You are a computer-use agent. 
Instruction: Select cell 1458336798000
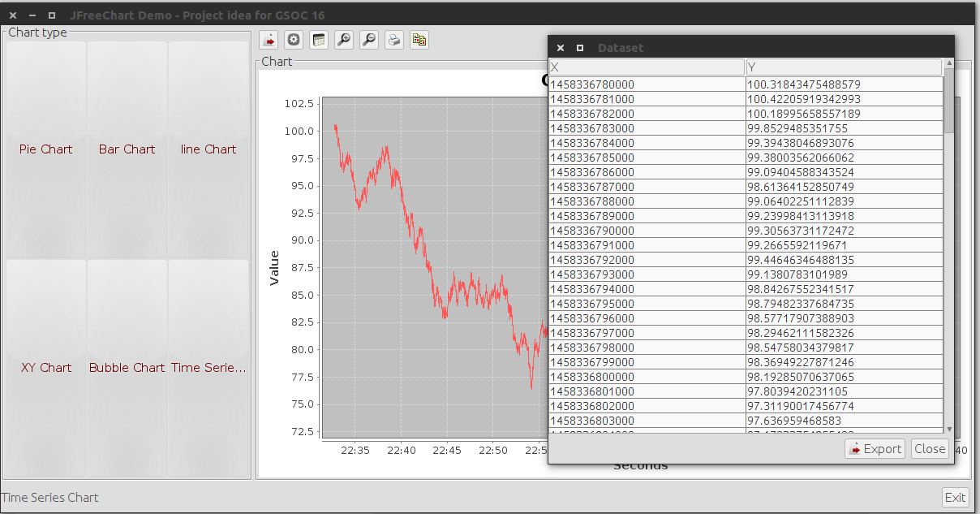(647, 348)
